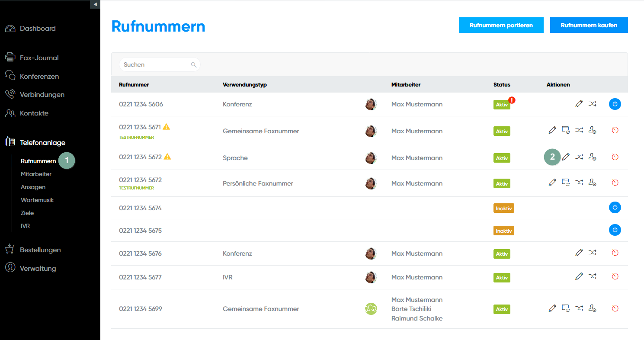Expand the Telefonanlage navigation section
The height and width of the screenshot is (340, 644).
pyautogui.click(x=42, y=142)
